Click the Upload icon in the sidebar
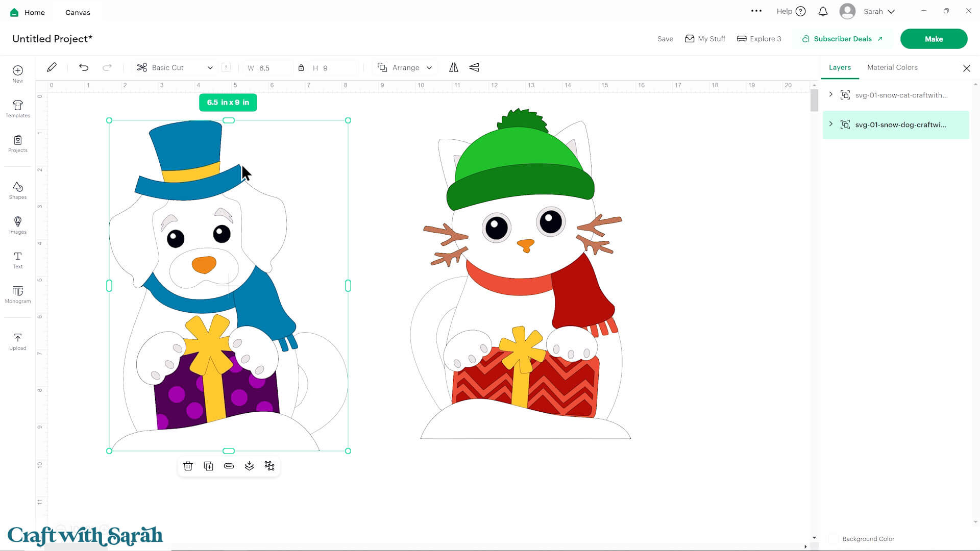 point(17,341)
